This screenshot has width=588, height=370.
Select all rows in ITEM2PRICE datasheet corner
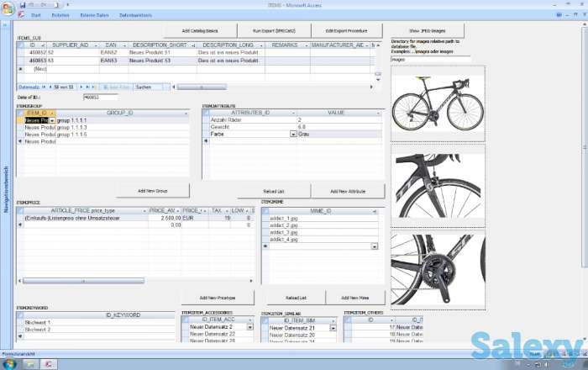[20, 211]
